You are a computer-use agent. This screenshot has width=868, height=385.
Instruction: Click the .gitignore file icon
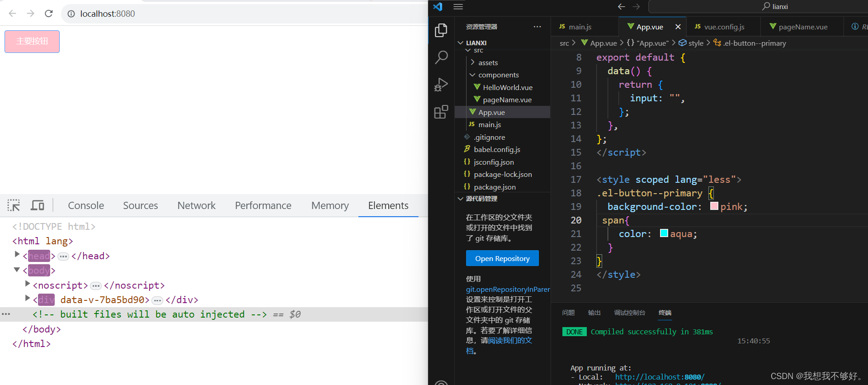tap(467, 137)
